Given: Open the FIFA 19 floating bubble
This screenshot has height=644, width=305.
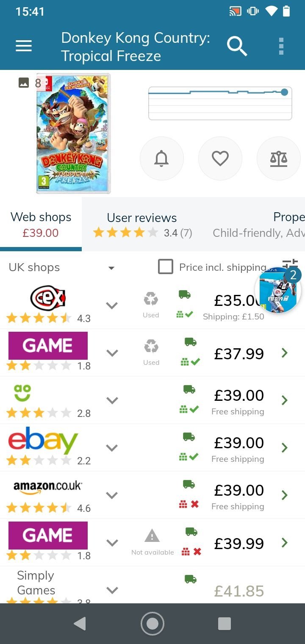Looking at the screenshot, I should pos(278,291).
